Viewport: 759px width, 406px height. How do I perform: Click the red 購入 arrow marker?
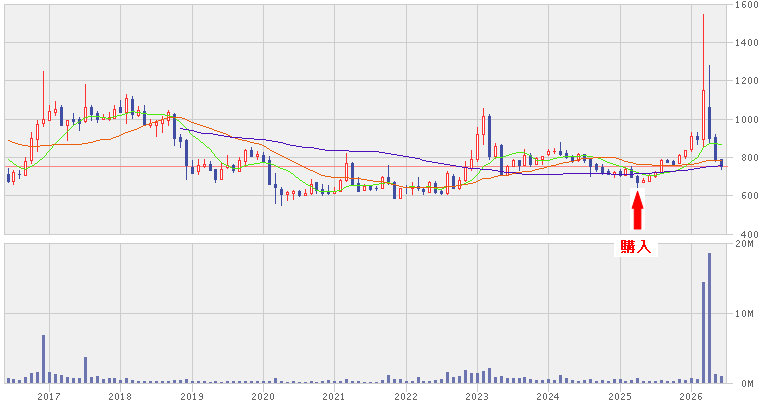tap(638, 210)
